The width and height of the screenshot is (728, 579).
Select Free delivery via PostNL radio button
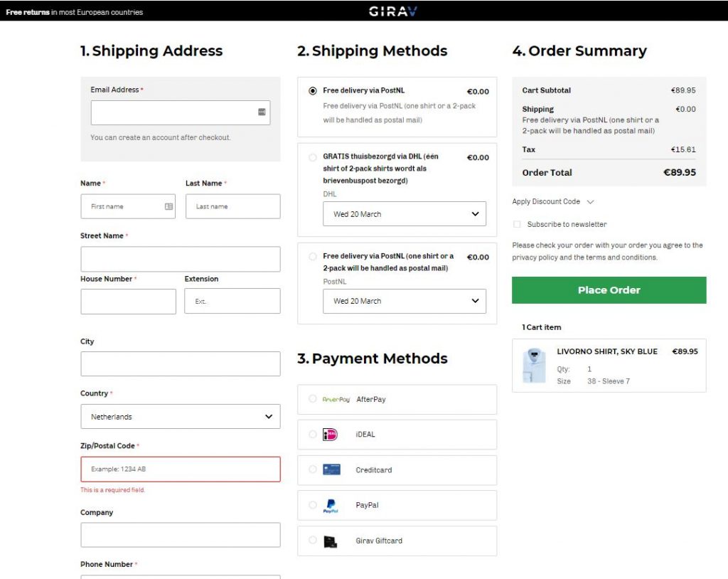tap(313, 90)
